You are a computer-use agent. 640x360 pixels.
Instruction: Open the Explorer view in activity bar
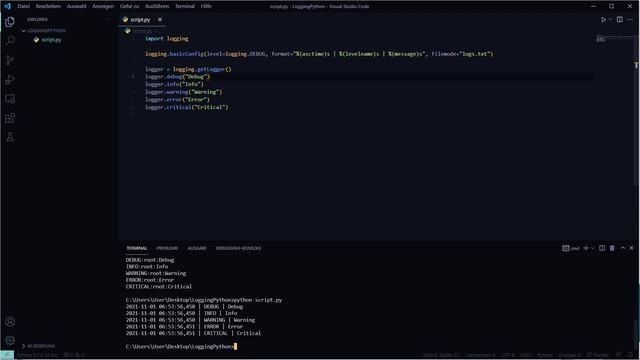(x=10, y=22)
